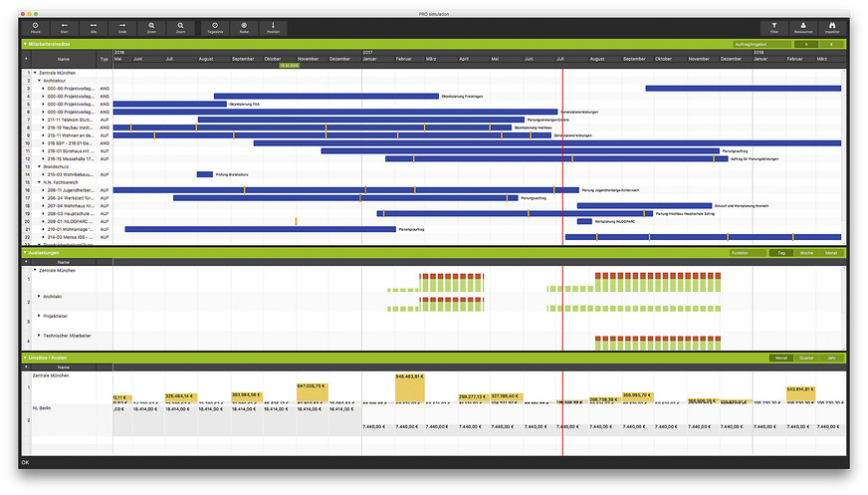The width and height of the screenshot is (868, 495).
Task: Set Umsätze view to Quartal
Action: 806,358
